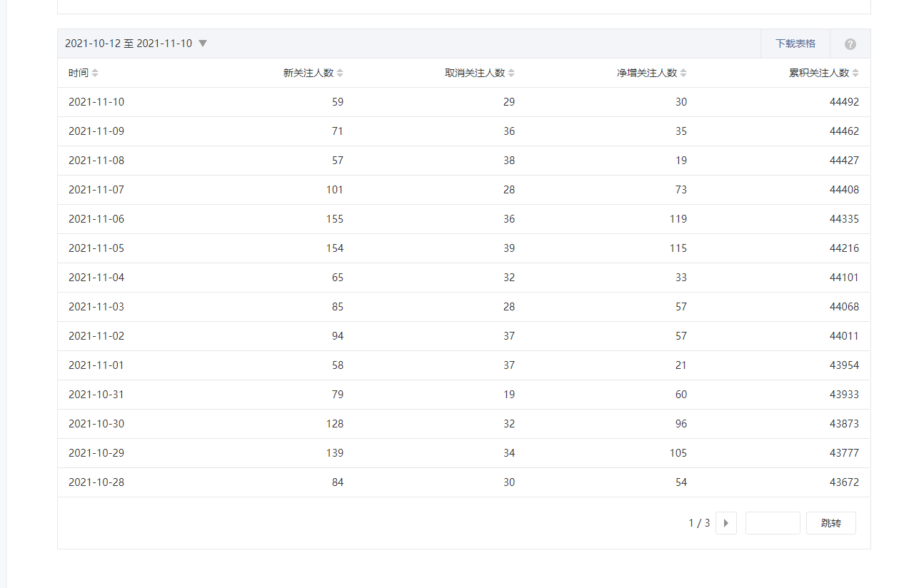Go to next page with arrow button
This screenshot has height=588, width=909.
pyautogui.click(x=725, y=523)
